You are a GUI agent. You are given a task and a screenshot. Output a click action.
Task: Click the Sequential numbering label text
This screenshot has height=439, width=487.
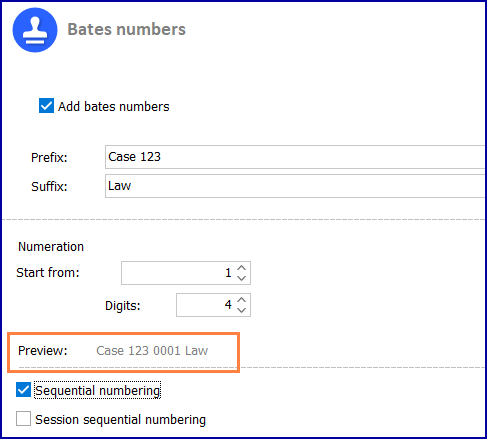point(97,390)
